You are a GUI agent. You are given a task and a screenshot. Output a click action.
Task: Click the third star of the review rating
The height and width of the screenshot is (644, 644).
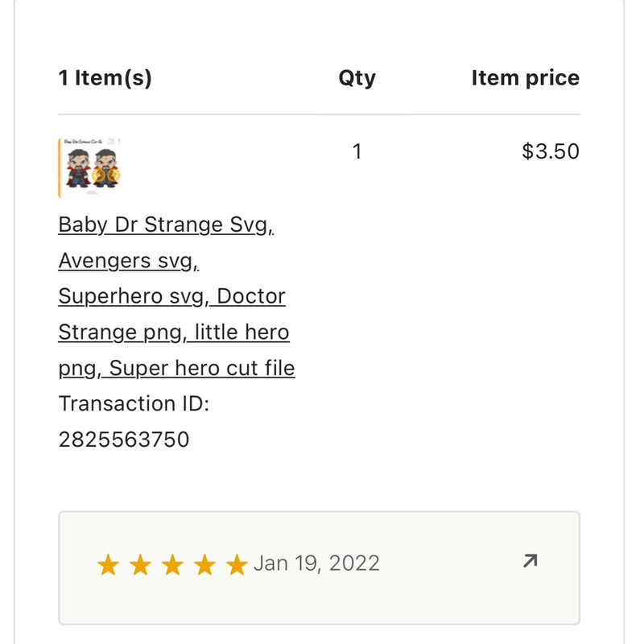[x=171, y=564]
